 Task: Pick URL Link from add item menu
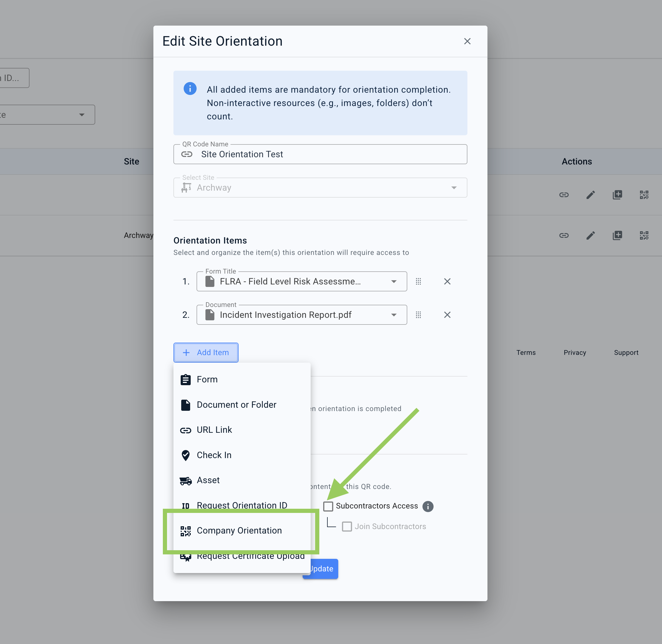[214, 430]
